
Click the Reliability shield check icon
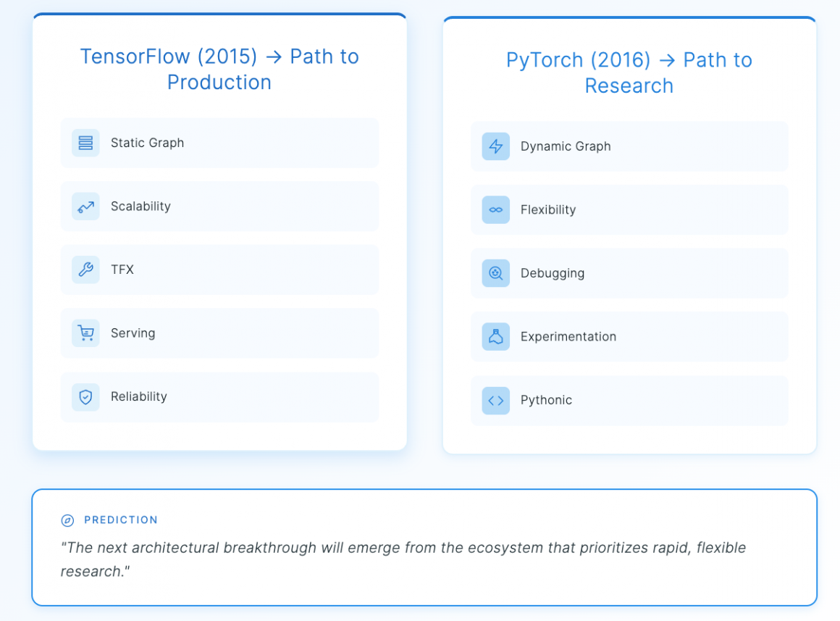click(85, 397)
